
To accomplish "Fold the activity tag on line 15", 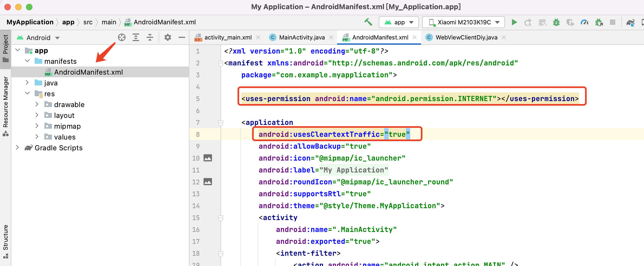I will pyautogui.click(x=221, y=218).
